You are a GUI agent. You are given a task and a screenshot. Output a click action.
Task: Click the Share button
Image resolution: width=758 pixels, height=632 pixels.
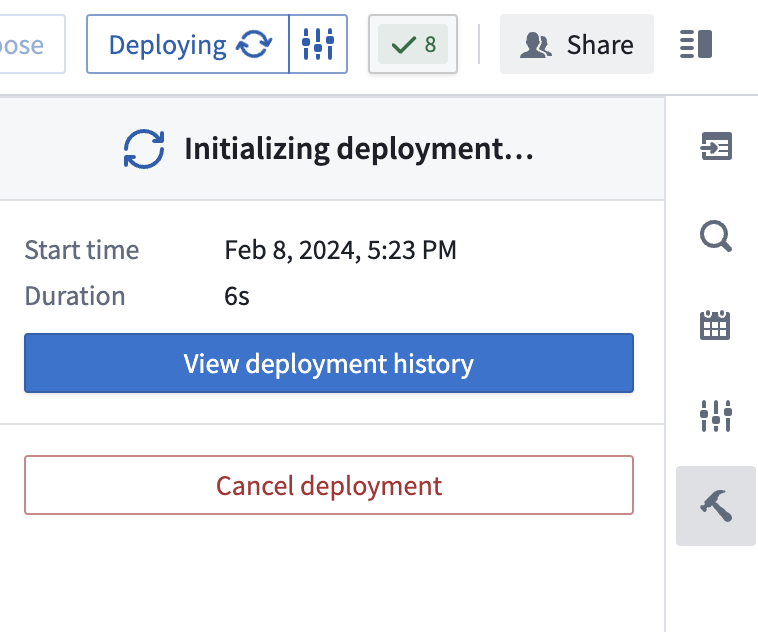click(x=577, y=44)
